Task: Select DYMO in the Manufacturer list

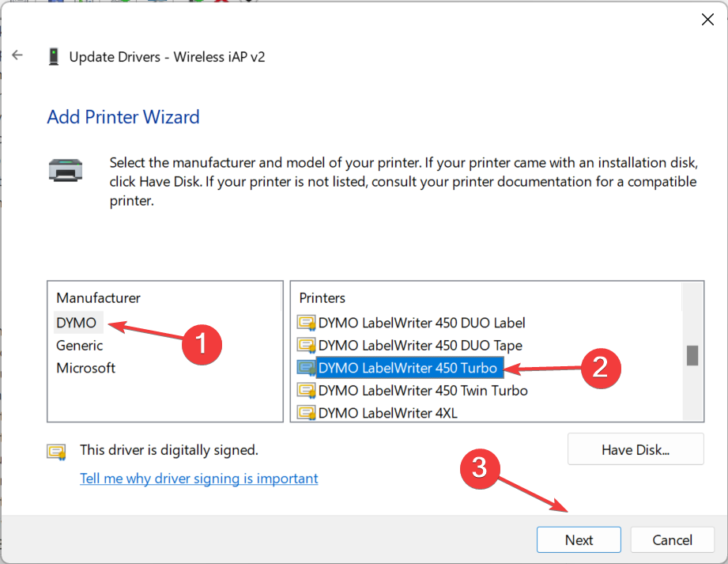Action: pos(77,322)
